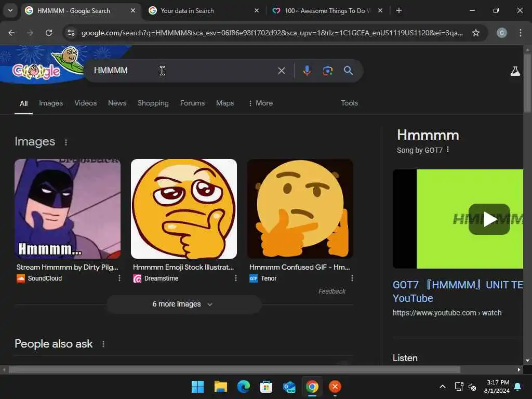Select the News results tab
The height and width of the screenshot is (399, 532).
click(117, 103)
